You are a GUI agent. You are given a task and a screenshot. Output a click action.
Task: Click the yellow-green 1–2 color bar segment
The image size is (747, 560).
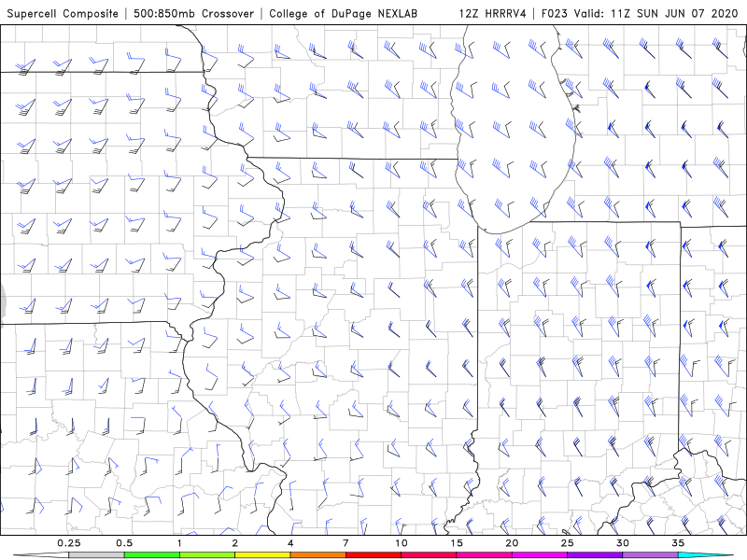click(207, 555)
